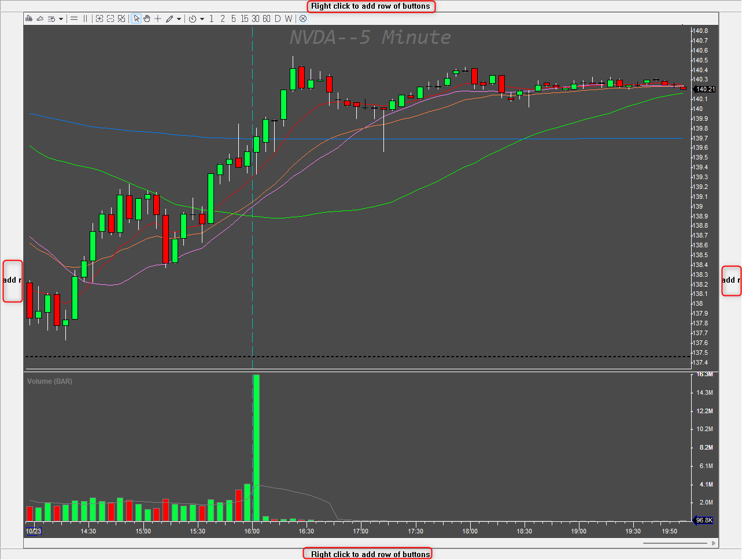This screenshot has height=560, width=742.
Task: Switch to the Weekly (W) timeframe
Action: click(x=289, y=18)
